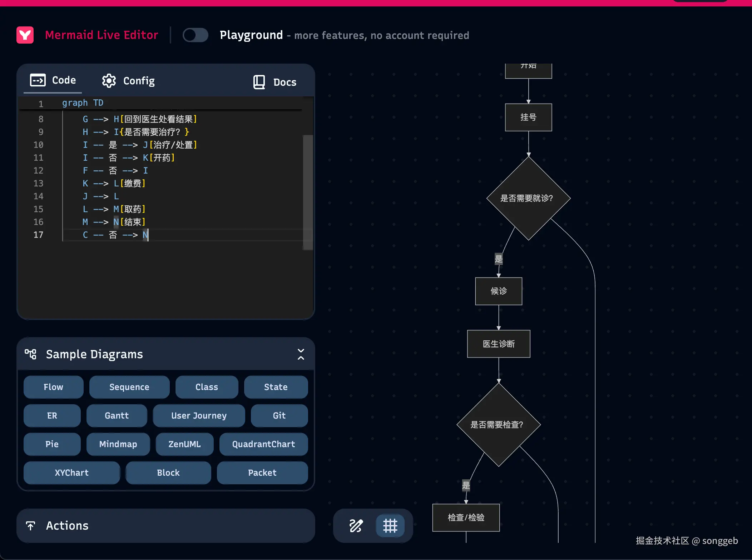Click code line 17 in editor

click(114, 235)
